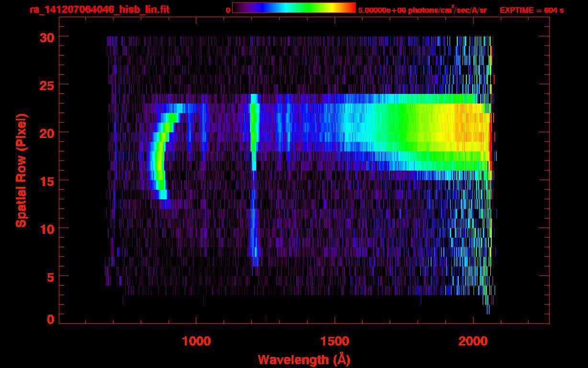This screenshot has width=588, height=368.
Task: Click the y-axis tick label 30
Action: (47, 37)
